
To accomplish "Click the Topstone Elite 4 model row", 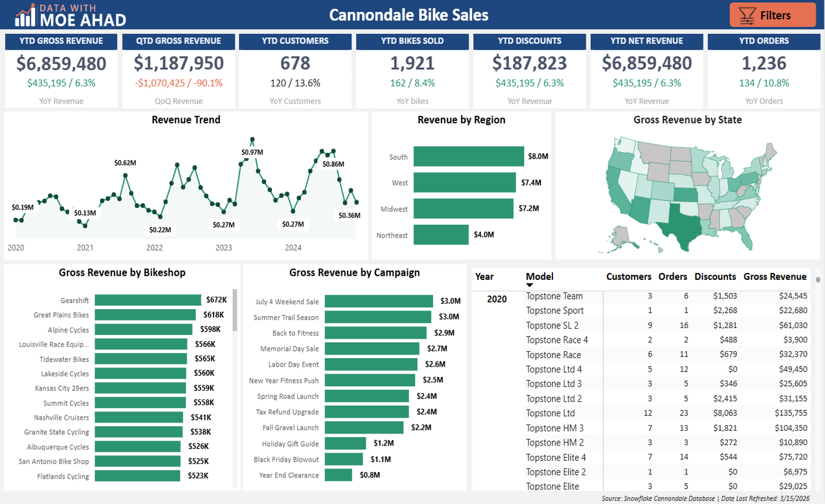I will (667, 457).
